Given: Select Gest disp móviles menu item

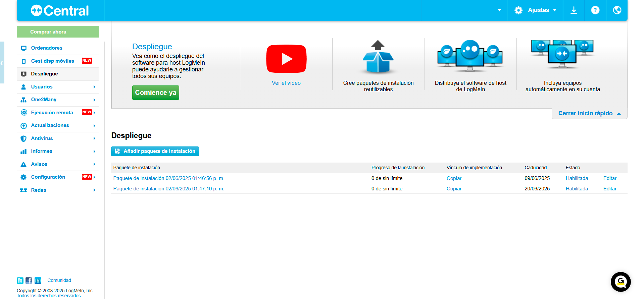Looking at the screenshot, I should pos(52,61).
